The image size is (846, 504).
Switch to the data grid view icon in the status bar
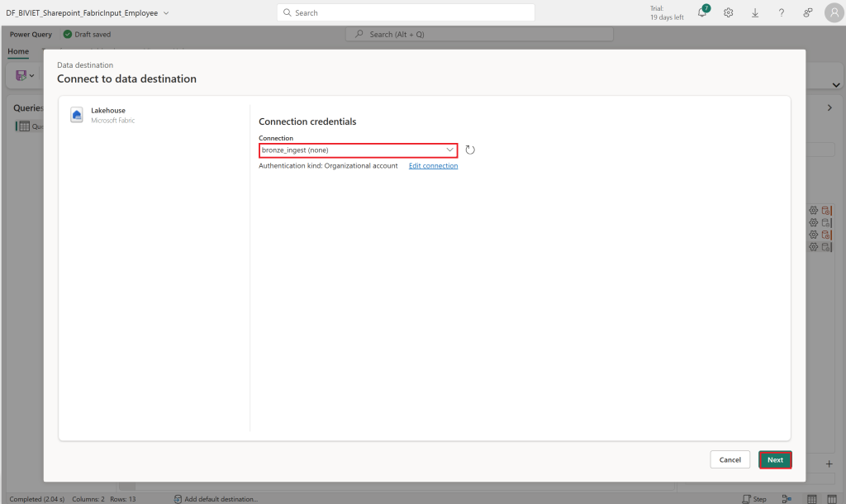(812, 498)
